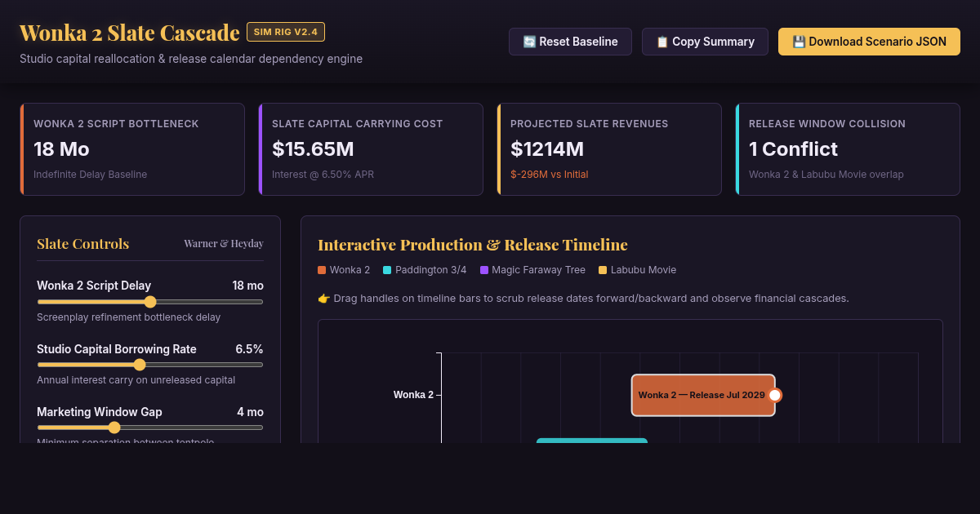This screenshot has width=980, height=514.
Task: Click the 'Wonka 2 Slate Cascade' title
Action: pos(129,33)
